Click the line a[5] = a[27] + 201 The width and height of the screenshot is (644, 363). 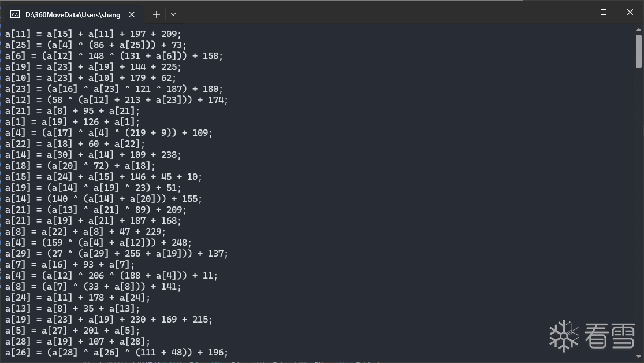[72, 331]
